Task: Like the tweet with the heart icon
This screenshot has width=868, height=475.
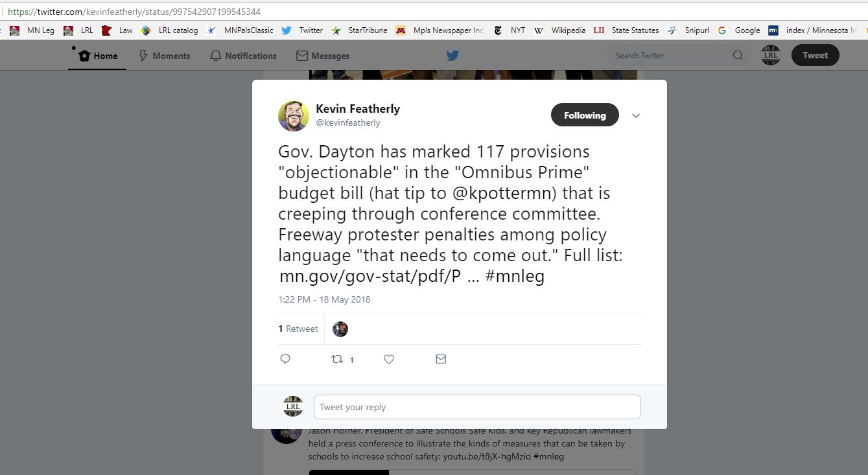Action: (x=389, y=359)
